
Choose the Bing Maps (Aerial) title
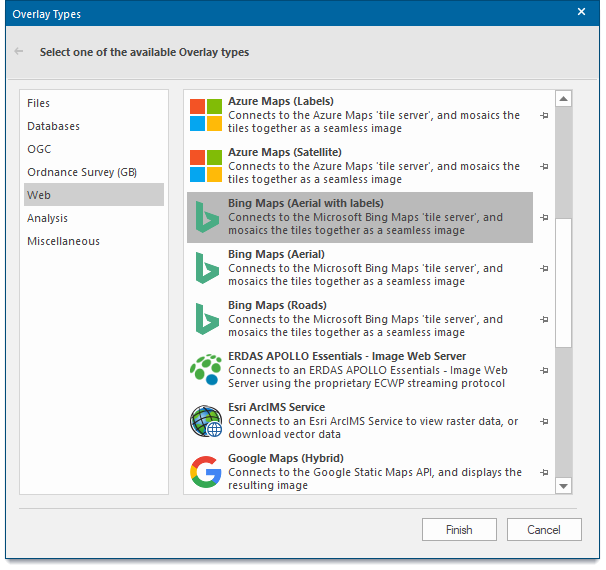276,254
